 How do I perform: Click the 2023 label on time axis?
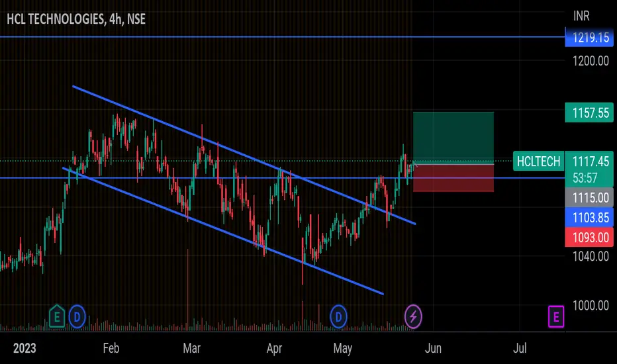click(24, 348)
